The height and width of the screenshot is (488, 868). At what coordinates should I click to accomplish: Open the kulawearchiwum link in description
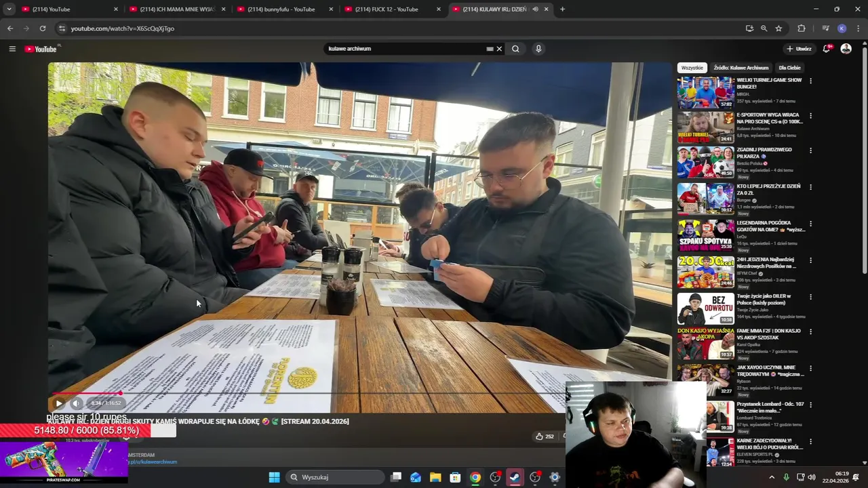coord(153,462)
